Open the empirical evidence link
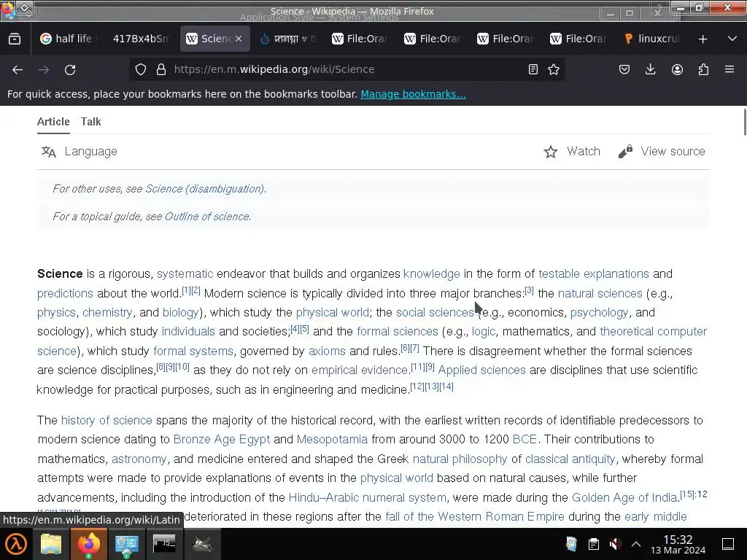This screenshot has height=560, width=747. click(360, 370)
